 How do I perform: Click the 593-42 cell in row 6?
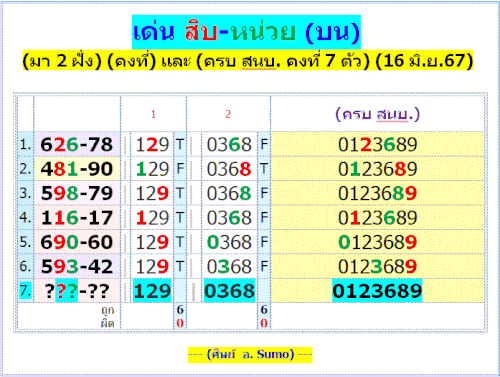77,266
